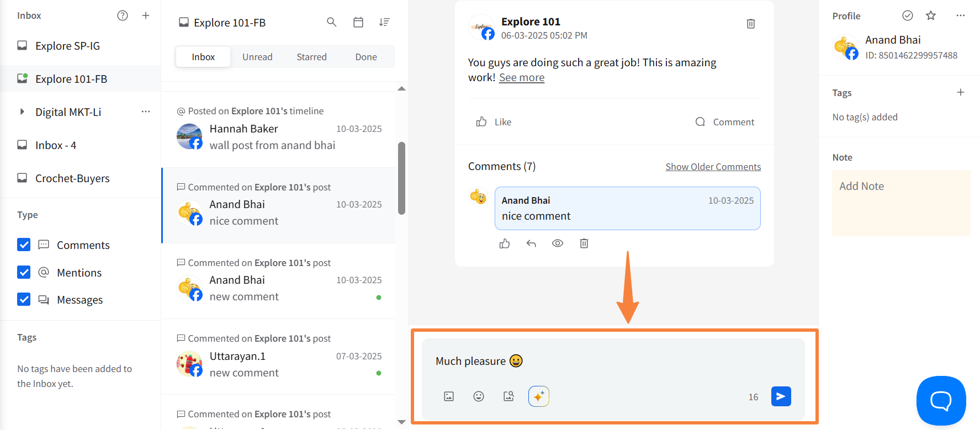Delete the Explore 101 post
Viewport: 980px width, 430px height.
pyautogui.click(x=750, y=24)
